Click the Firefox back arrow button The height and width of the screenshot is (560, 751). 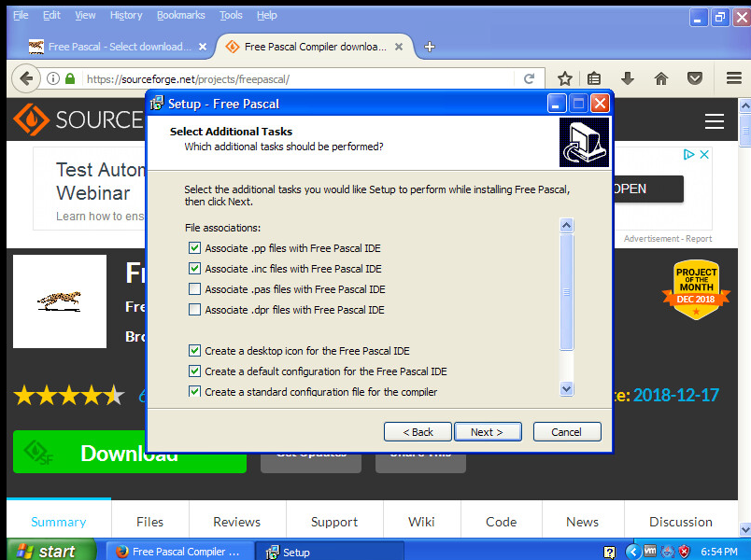click(x=26, y=78)
